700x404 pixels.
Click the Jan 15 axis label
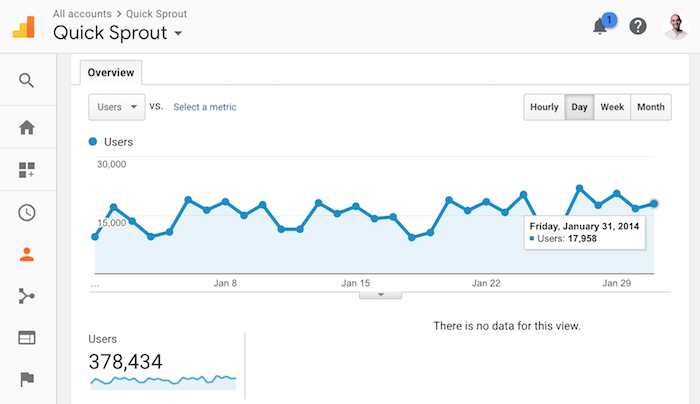356,283
